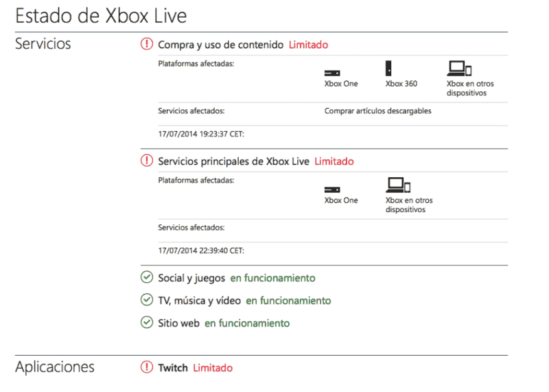
Task: Click the Servicios section heading
Action: click(43, 44)
